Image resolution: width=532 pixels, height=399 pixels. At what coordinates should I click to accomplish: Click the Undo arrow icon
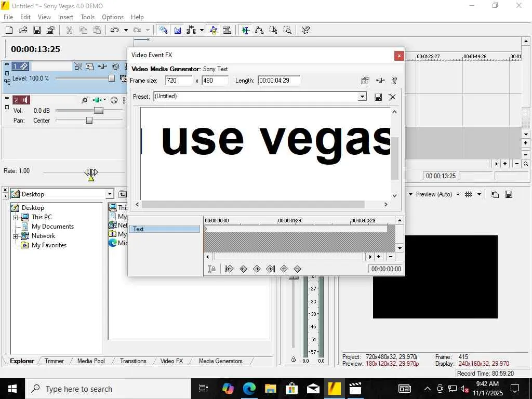point(115,30)
